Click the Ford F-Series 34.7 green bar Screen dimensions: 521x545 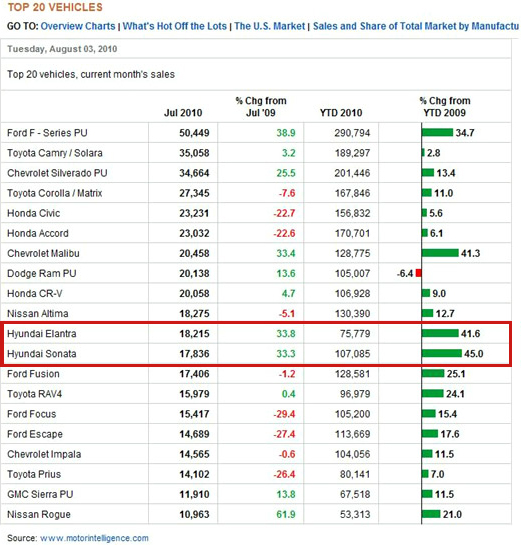click(x=438, y=132)
